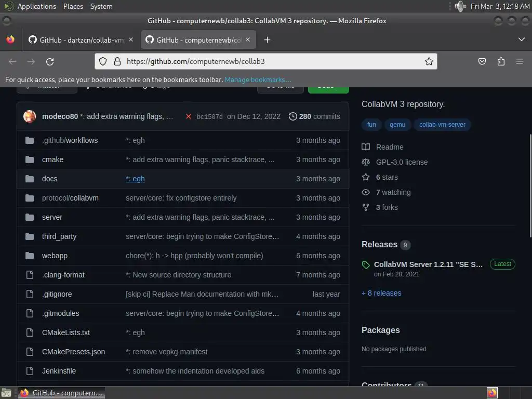
Task: Save page to Pocket icon
Action: point(482,61)
